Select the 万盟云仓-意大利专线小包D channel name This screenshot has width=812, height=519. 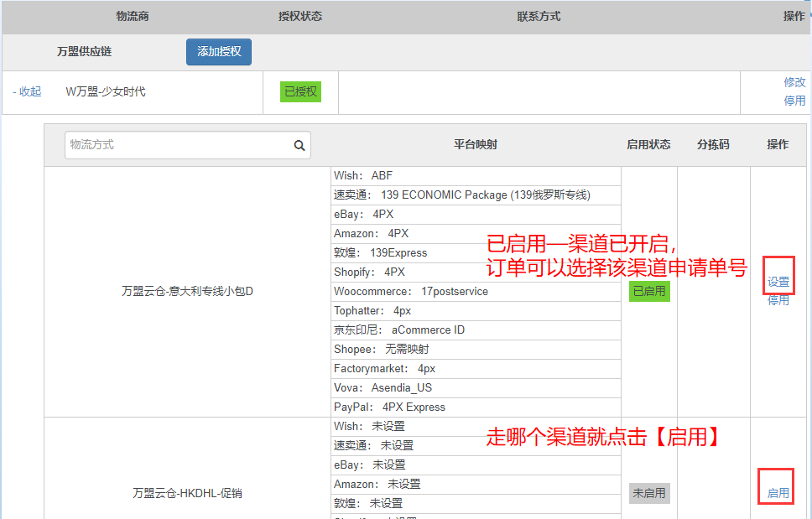click(x=187, y=291)
